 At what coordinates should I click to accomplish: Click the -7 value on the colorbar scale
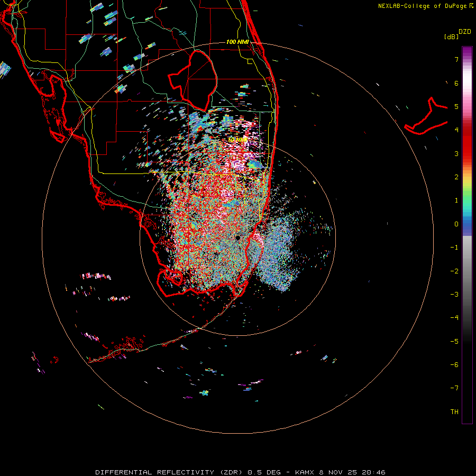454,388
